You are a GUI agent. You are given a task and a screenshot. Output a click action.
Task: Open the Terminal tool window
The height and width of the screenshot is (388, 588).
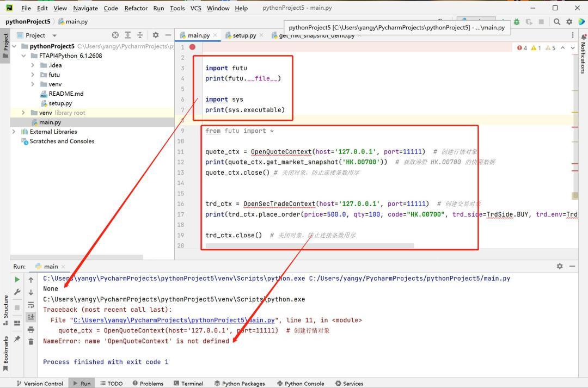tap(188, 383)
